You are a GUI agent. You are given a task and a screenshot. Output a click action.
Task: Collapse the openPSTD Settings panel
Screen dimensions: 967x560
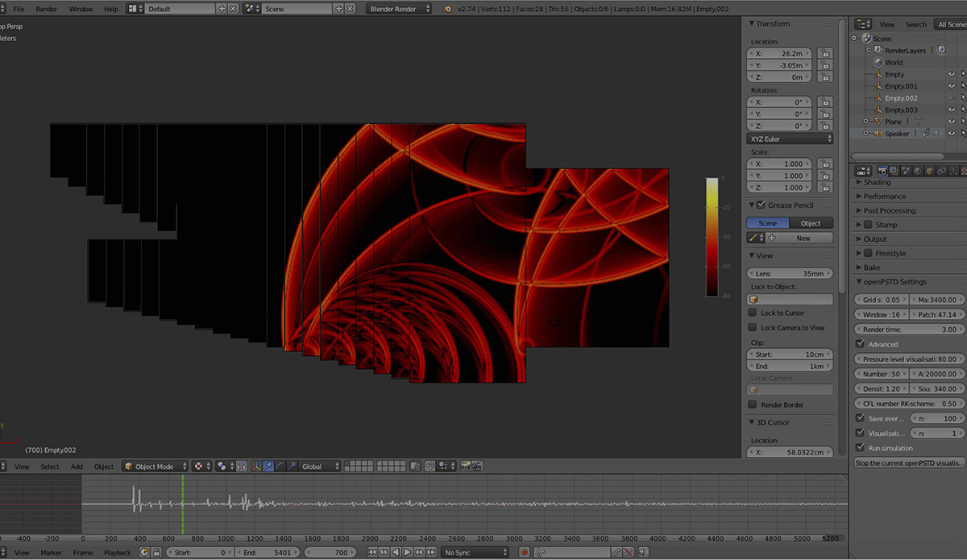(894, 282)
